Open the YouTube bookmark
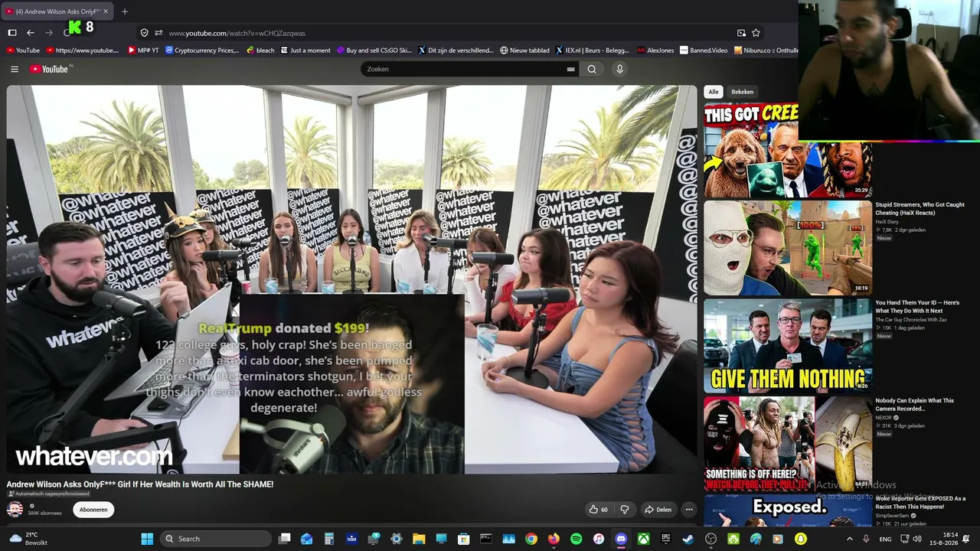 pos(23,51)
